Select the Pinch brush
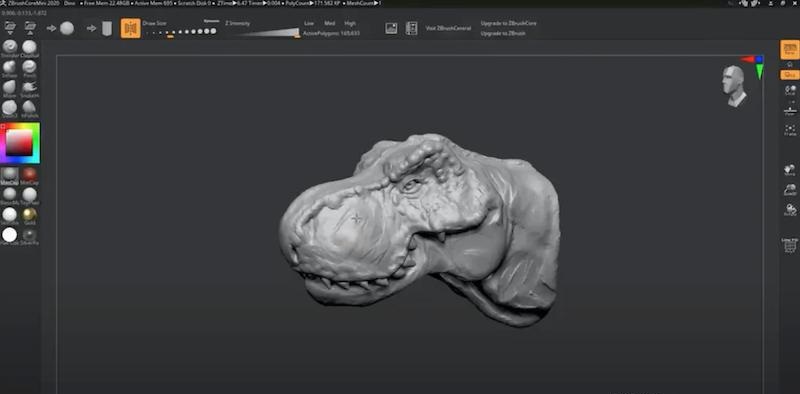This screenshot has height=394, width=800. click(30, 68)
